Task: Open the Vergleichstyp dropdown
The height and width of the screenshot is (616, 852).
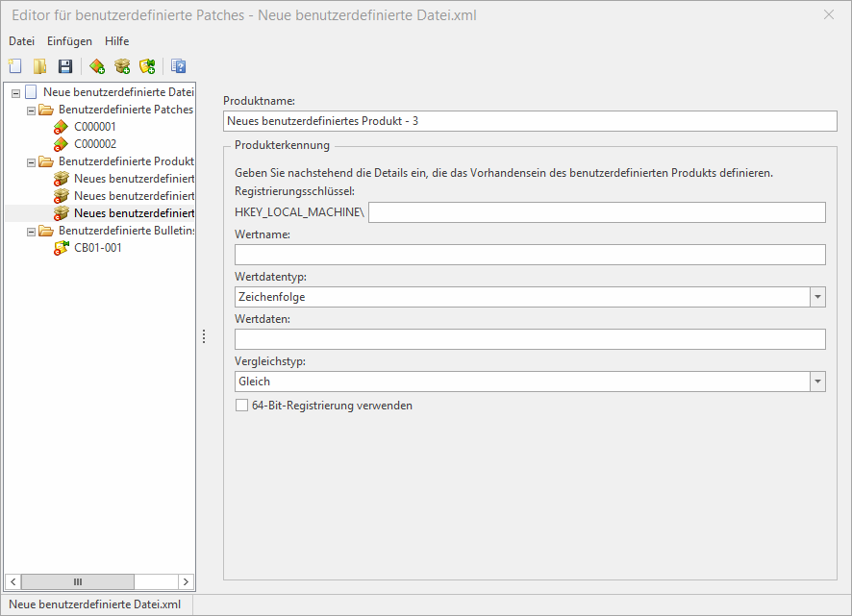Action: tap(817, 382)
